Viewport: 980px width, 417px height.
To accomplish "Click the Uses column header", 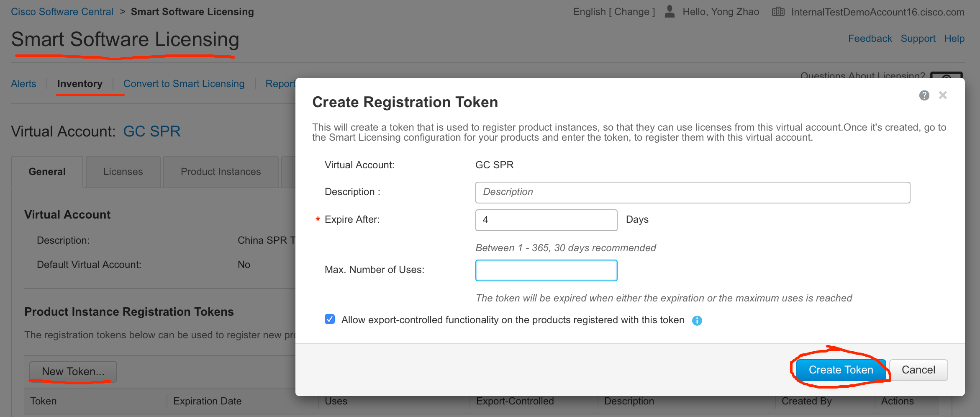I will pyautogui.click(x=336, y=401).
